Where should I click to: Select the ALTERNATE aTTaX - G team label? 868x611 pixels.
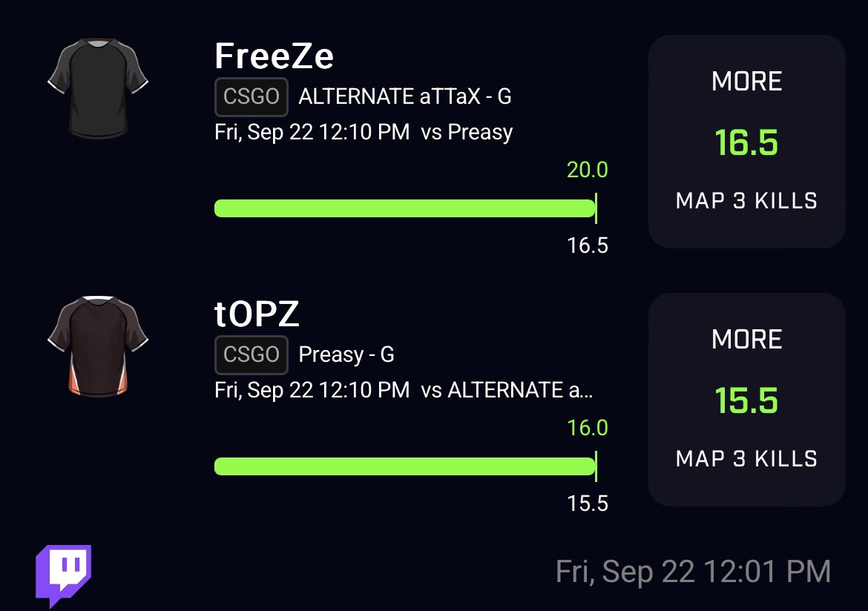[404, 97]
